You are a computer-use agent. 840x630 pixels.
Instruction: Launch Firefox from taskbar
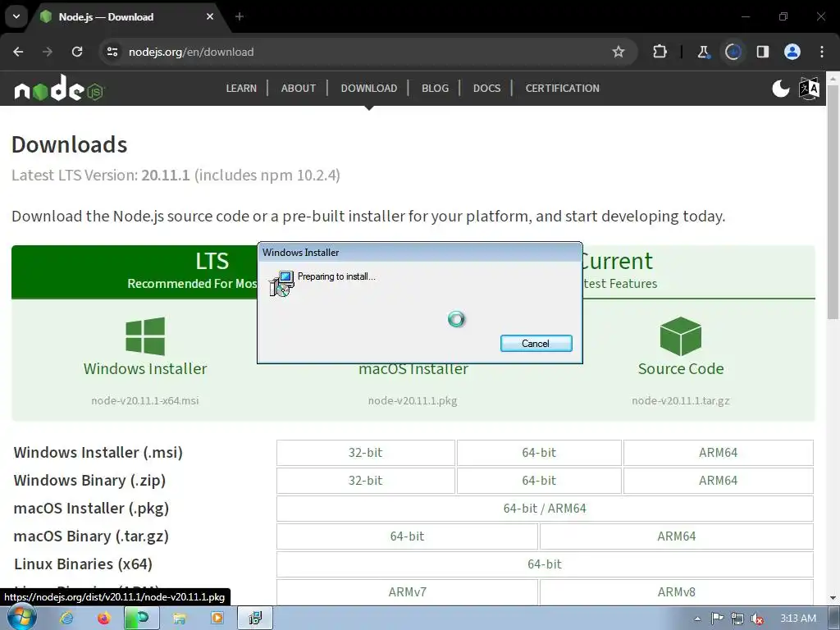point(104,619)
